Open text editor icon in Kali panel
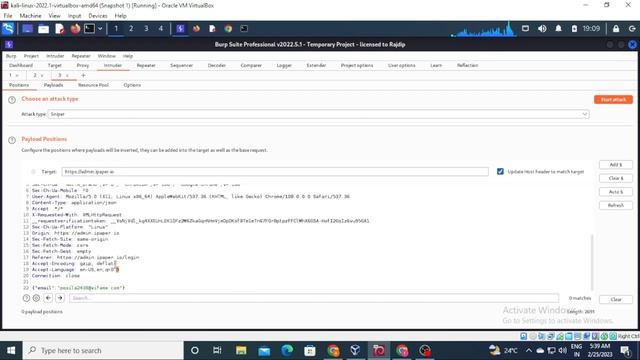640x360 pixels. tap(60, 29)
